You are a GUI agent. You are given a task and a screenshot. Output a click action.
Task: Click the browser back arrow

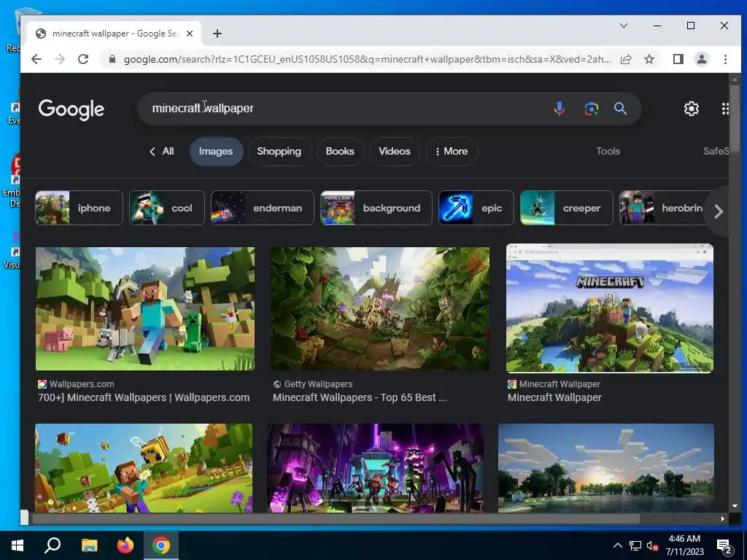[x=36, y=59]
